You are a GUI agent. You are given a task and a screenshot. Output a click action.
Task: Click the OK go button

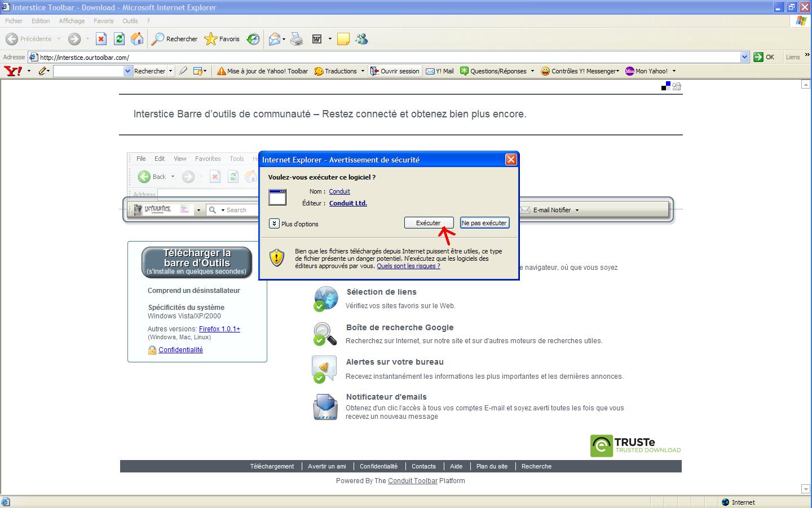pyautogui.click(x=765, y=57)
